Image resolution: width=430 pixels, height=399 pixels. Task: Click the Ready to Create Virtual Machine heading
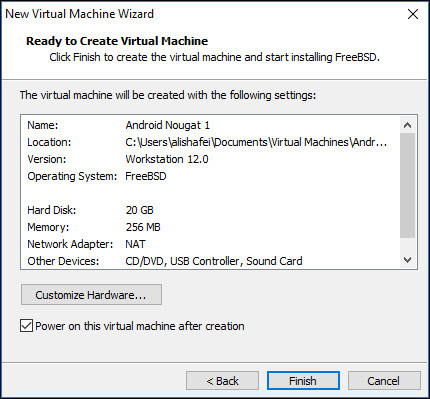[x=117, y=41]
